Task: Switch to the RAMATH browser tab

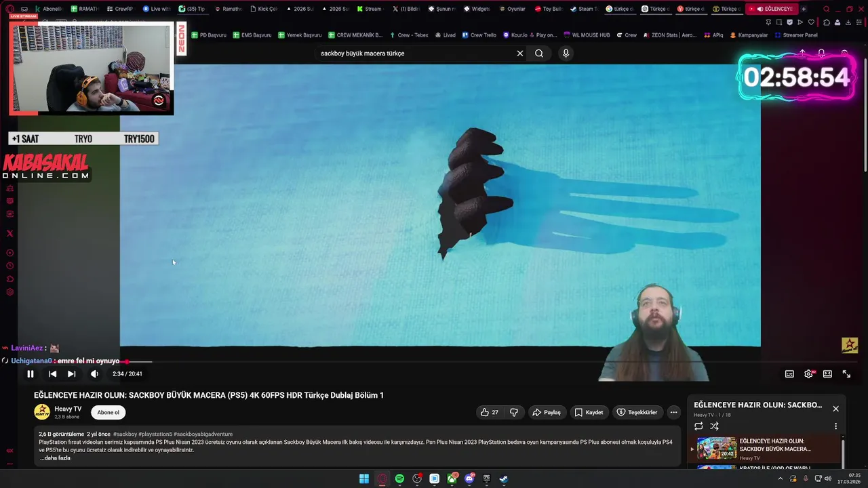Action: (85, 9)
